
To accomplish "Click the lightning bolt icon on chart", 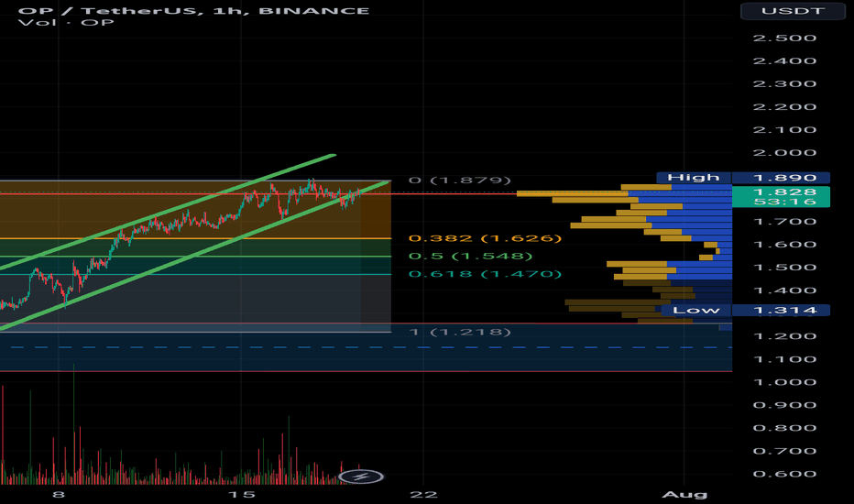I will (362, 477).
